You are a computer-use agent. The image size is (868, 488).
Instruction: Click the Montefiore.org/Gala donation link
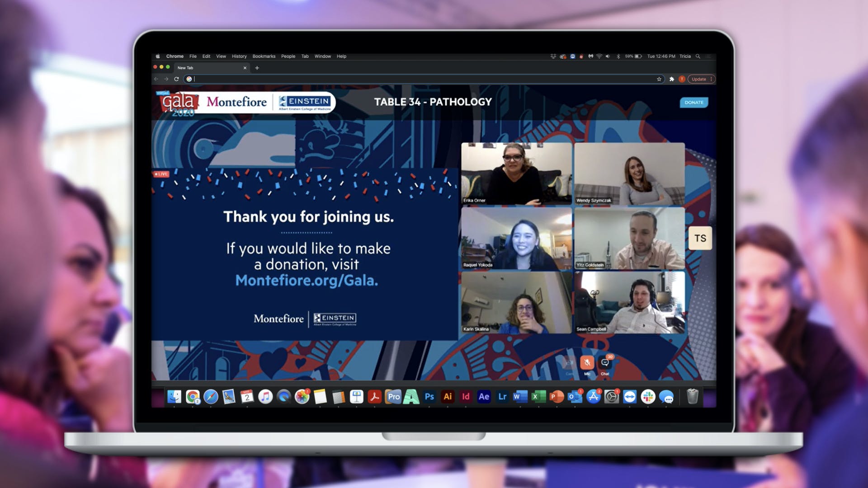tap(307, 281)
